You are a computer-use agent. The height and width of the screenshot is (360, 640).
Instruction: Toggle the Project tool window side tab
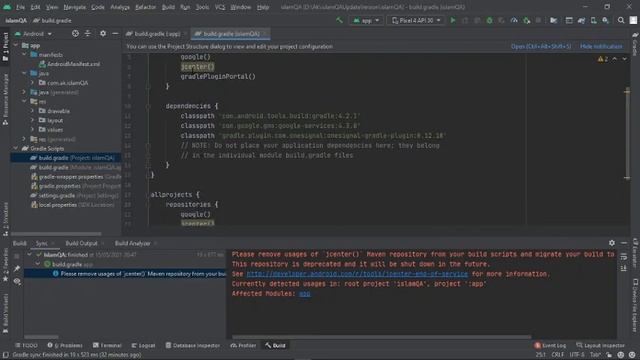coord(5,47)
